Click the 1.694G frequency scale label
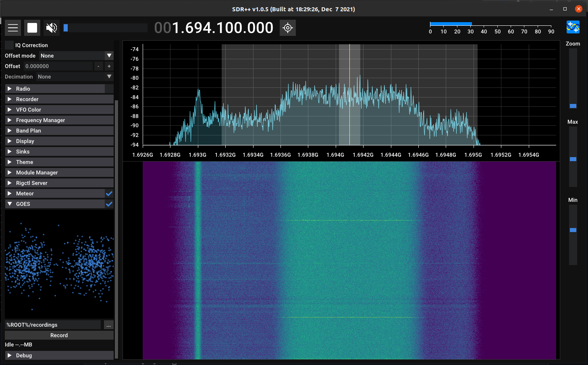 pos(335,155)
